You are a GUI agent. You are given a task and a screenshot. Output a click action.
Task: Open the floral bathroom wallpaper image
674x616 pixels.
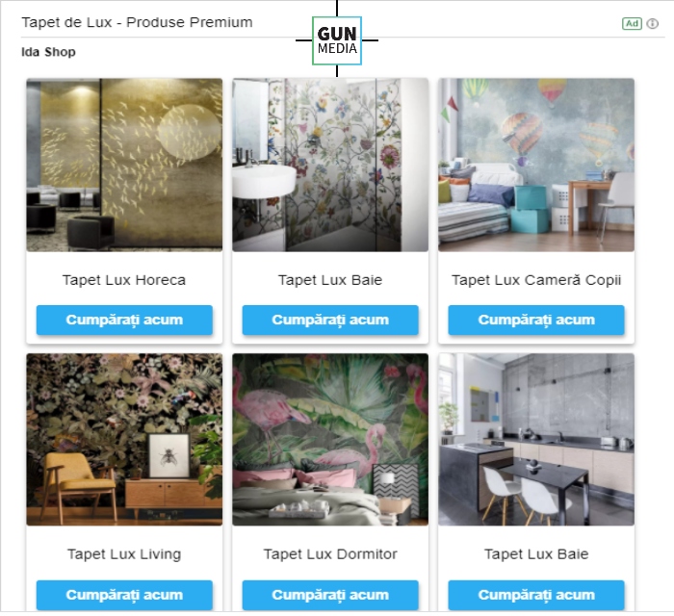coord(330,165)
